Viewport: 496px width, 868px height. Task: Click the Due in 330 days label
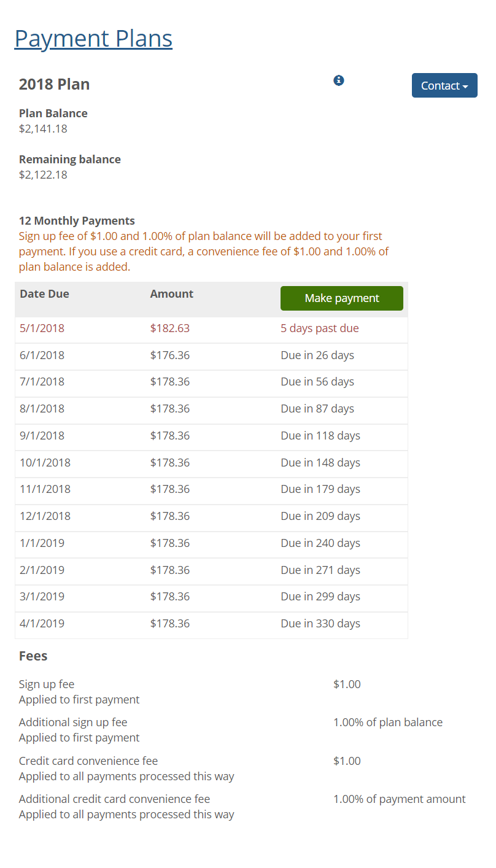point(319,623)
